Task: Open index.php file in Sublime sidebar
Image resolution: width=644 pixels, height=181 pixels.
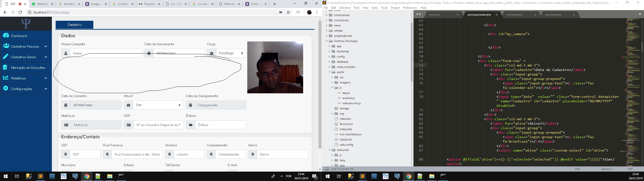Action: click(x=346, y=129)
